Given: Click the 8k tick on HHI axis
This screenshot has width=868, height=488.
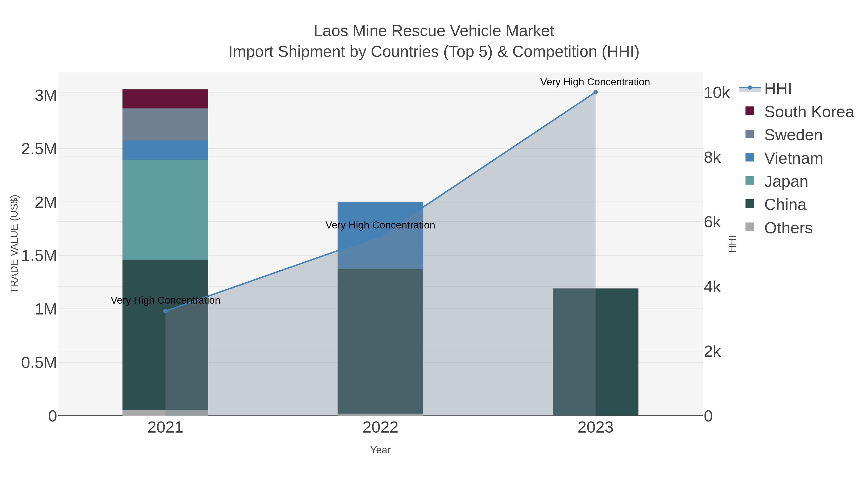Looking at the screenshot, I should tap(712, 157).
